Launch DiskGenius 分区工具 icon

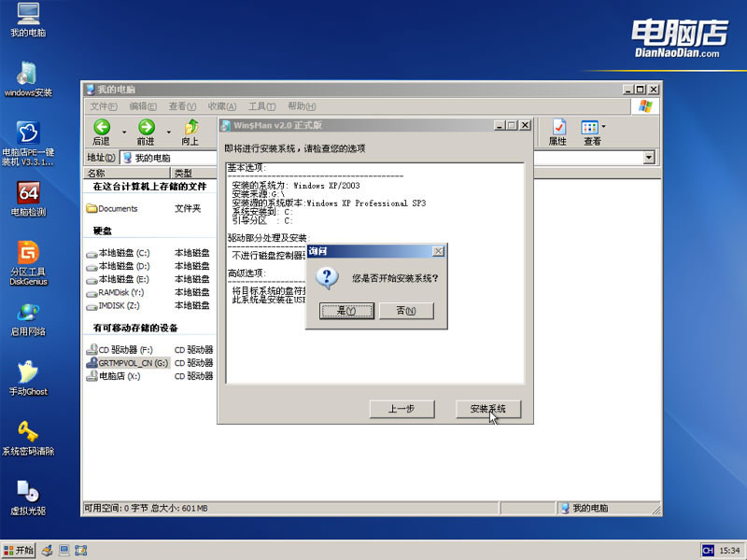pyautogui.click(x=28, y=263)
